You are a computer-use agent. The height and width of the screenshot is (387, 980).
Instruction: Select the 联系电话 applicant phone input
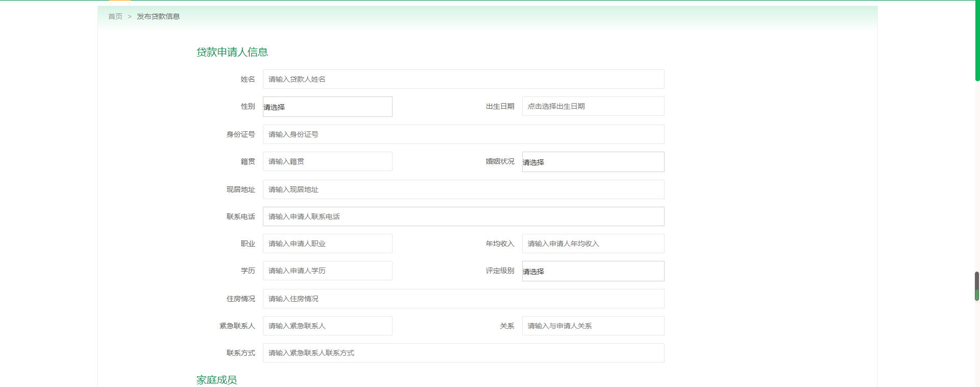click(x=463, y=216)
